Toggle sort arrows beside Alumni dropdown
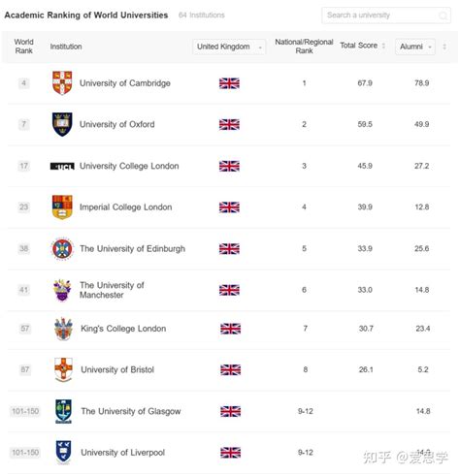The width and height of the screenshot is (460, 476). 444,47
